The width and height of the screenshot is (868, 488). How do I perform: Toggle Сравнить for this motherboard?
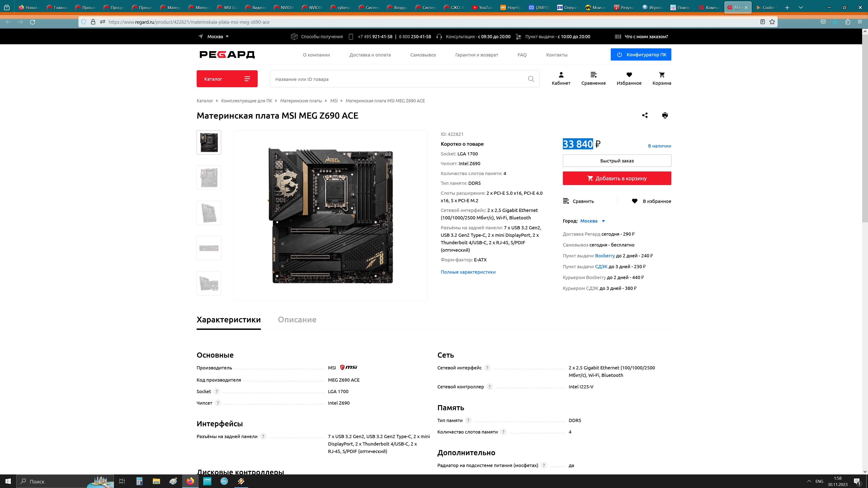click(x=578, y=201)
